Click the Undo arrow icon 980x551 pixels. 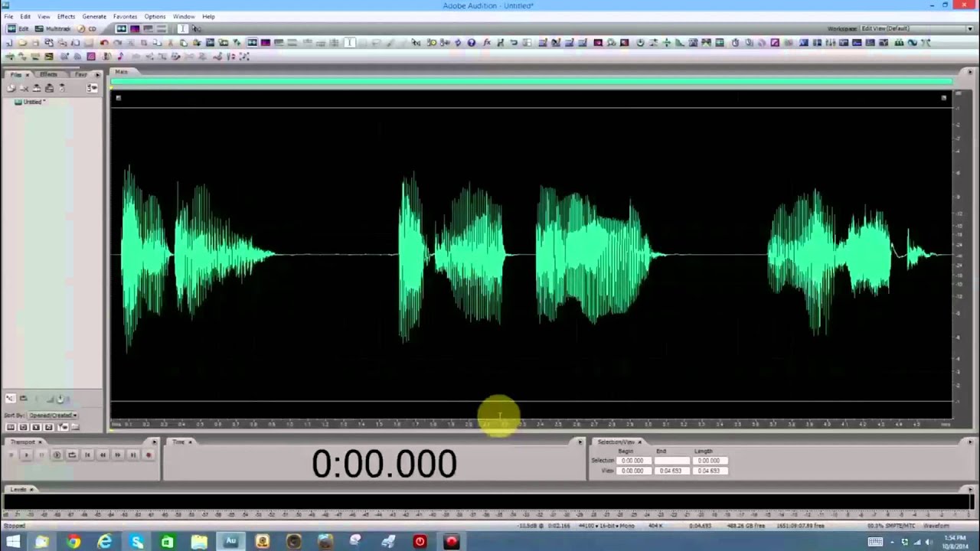pos(103,42)
